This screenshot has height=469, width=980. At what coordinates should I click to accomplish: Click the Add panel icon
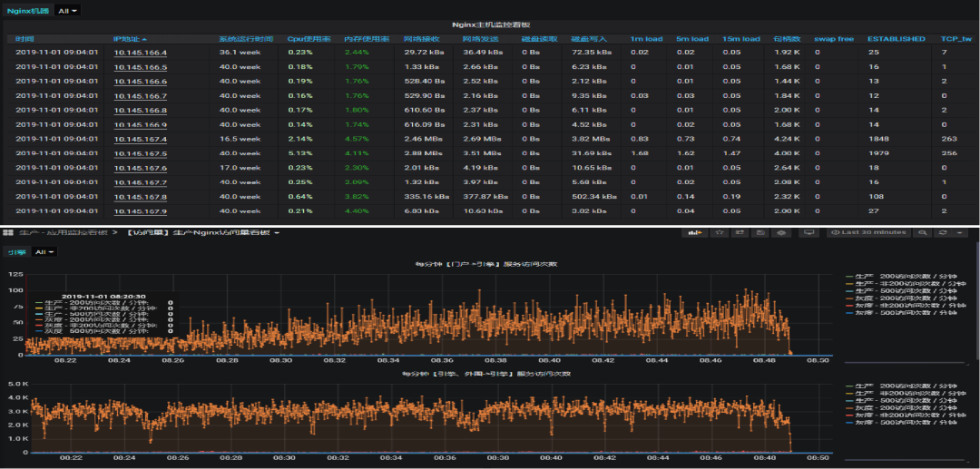(x=697, y=232)
